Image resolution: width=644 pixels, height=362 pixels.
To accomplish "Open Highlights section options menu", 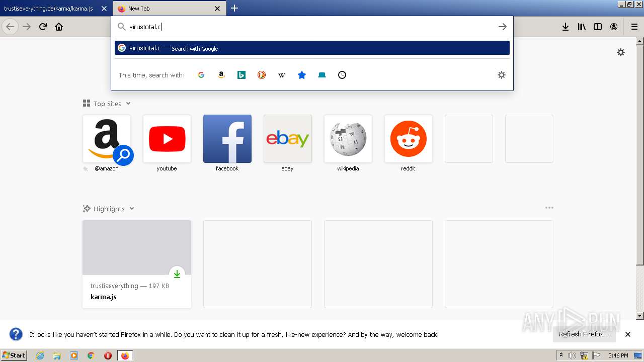I will (549, 208).
